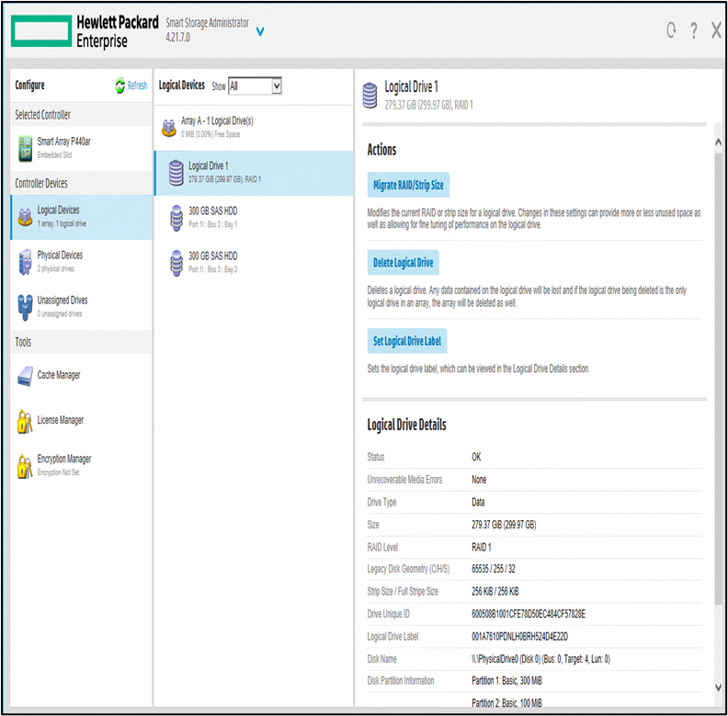The width and height of the screenshot is (728, 716).
Task: Click the License Manager padlock icon
Action: (x=25, y=421)
